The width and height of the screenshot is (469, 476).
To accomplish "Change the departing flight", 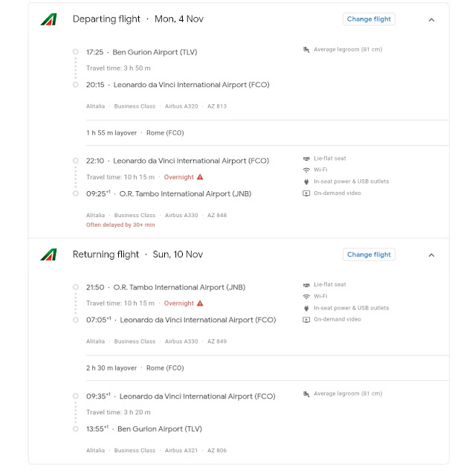I will (369, 19).
